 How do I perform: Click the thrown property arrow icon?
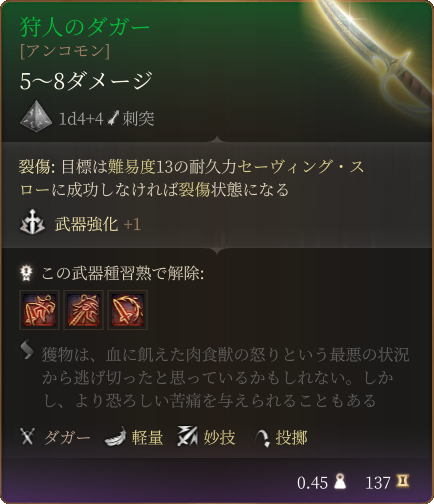pyautogui.click(x=263, y=437)
